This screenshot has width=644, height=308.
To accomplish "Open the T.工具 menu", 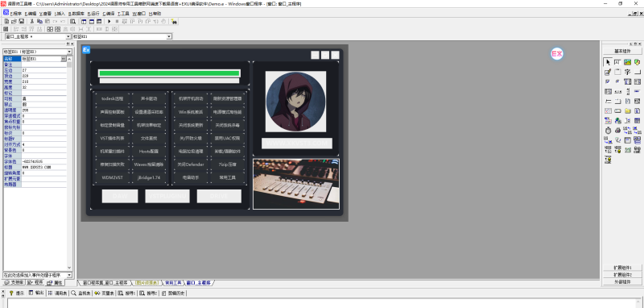I will (x=123, y=14).
